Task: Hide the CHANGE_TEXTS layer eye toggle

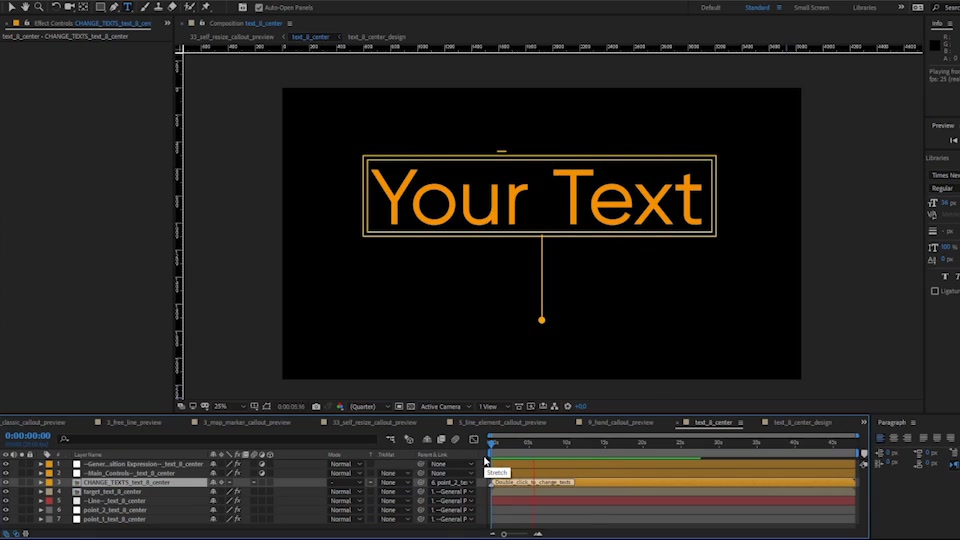Action: point(6,482)
